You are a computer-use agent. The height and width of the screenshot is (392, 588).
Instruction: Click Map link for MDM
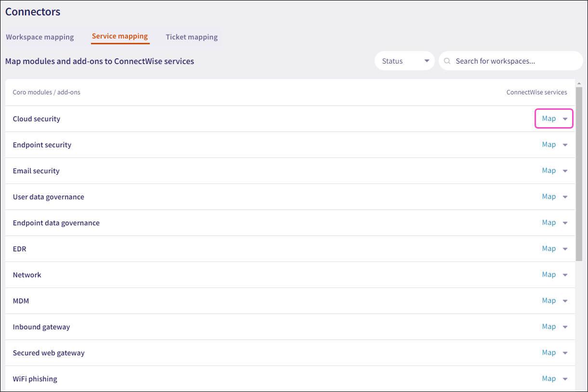click(549, 301)
